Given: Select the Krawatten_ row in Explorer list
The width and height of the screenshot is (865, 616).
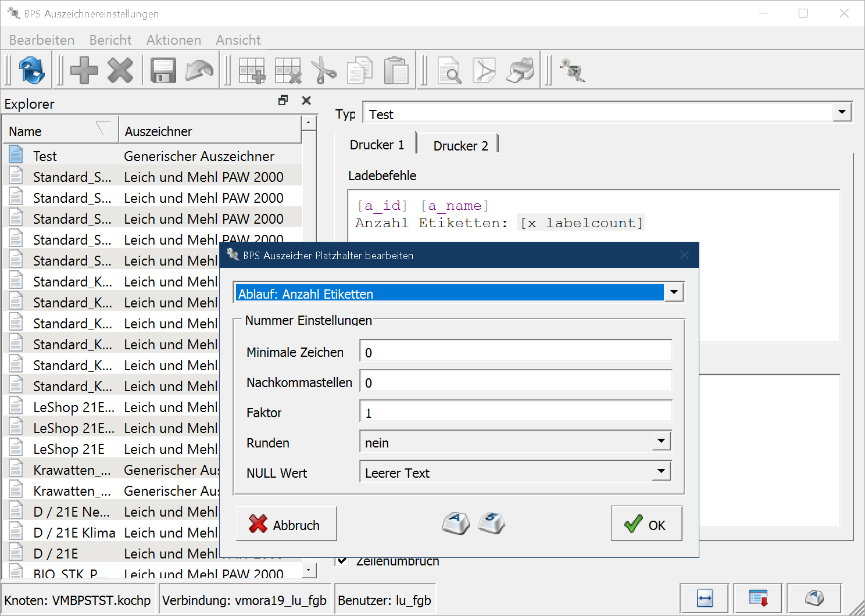Looking at the screenshot, I should (x=72, y=470).
